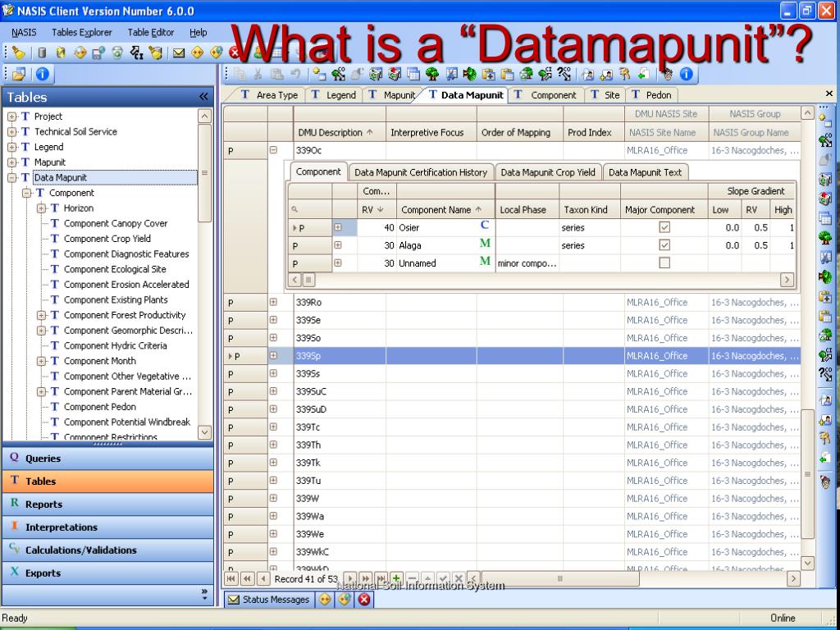Image resolution: width=840 pixels, height=630 pixels.
Task: Click the green tree icon in the top editor toolbar
Action: [431, 74]
